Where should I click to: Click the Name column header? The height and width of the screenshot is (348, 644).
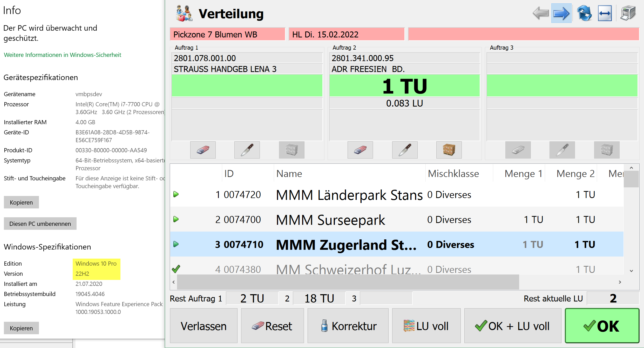click(289, 174)
